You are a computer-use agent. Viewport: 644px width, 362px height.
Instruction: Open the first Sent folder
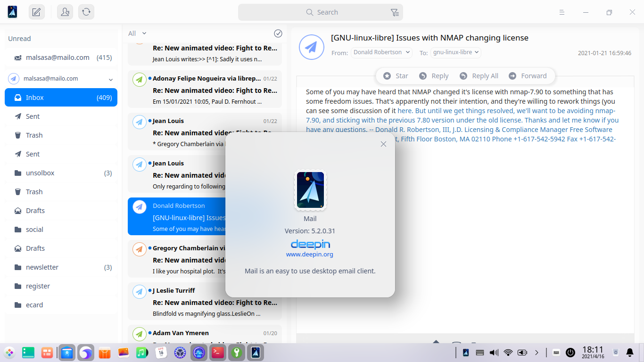tap(61, 116)
